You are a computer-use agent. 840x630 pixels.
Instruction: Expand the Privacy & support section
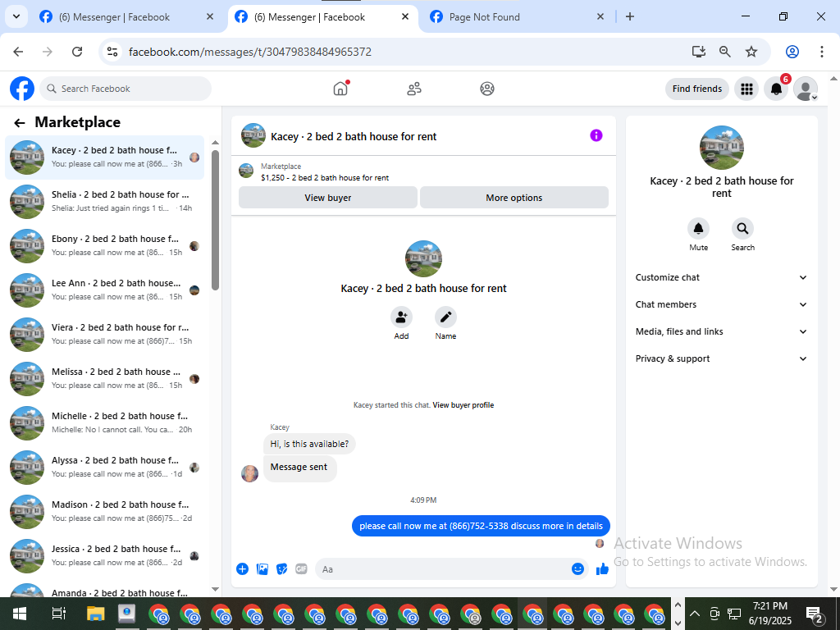(x=721, y=358)
